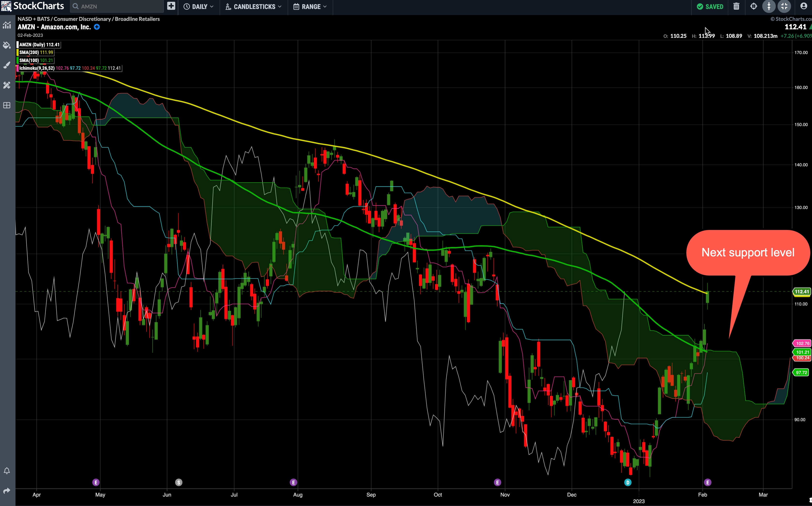The image size is (812, 506).
Task: Toggle the vertical compress panels button
Action: (x=769, y=6)
